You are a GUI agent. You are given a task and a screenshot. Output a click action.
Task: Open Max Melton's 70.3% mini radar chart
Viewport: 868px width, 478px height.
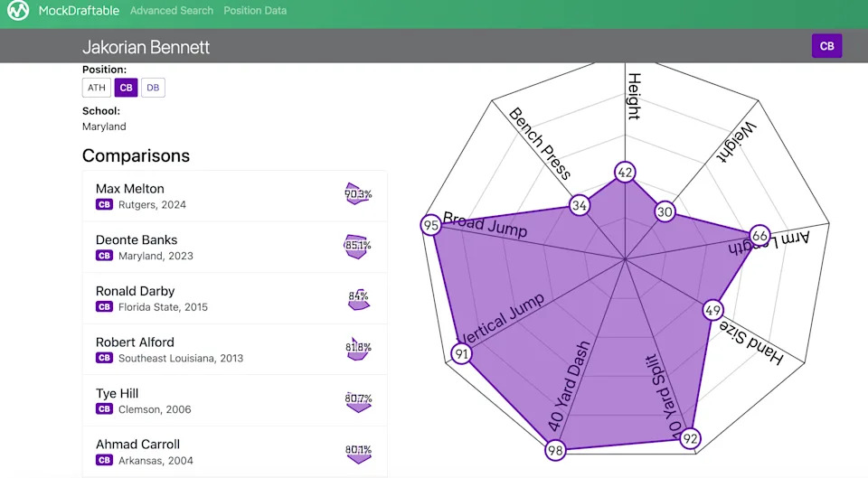(x=358, y=194)
